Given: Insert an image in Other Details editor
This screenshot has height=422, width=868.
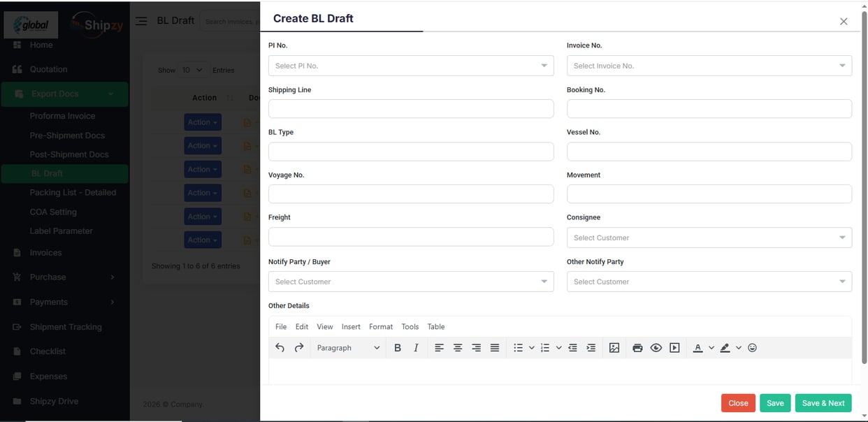Looking at the screenshot, I should [614, 347].
